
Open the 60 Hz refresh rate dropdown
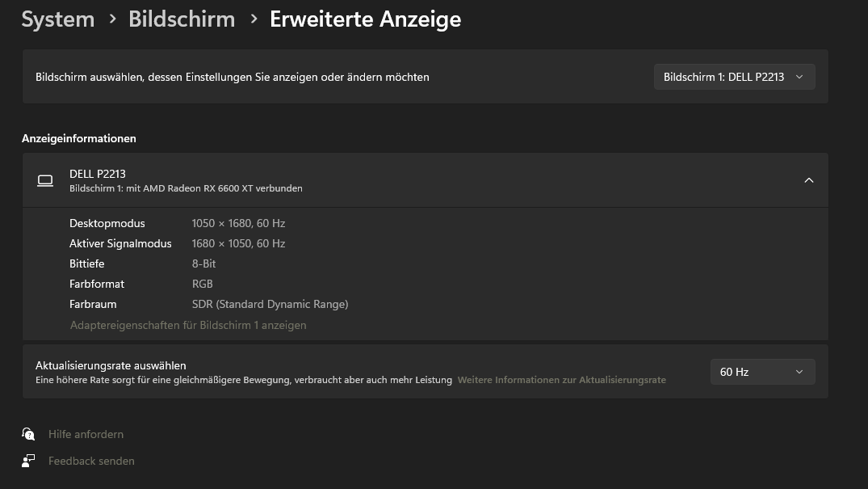coord(762,372)
